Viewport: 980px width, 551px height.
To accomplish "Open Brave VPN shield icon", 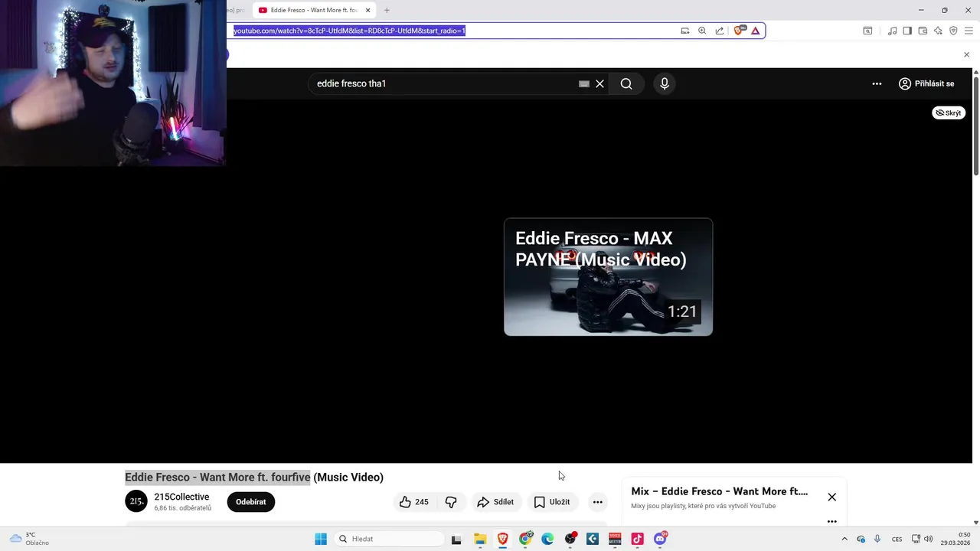I will pyautogui.click(x=953, y=31).
